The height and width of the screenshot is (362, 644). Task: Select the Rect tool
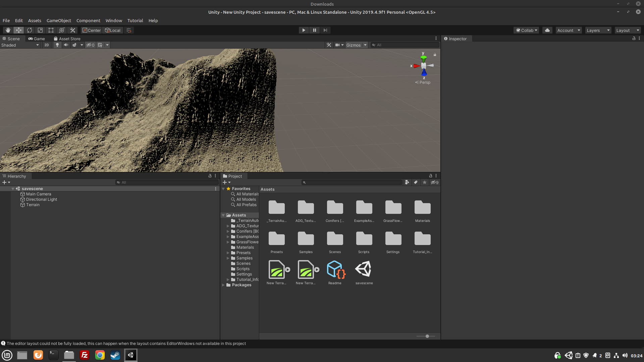click(51, 30)
